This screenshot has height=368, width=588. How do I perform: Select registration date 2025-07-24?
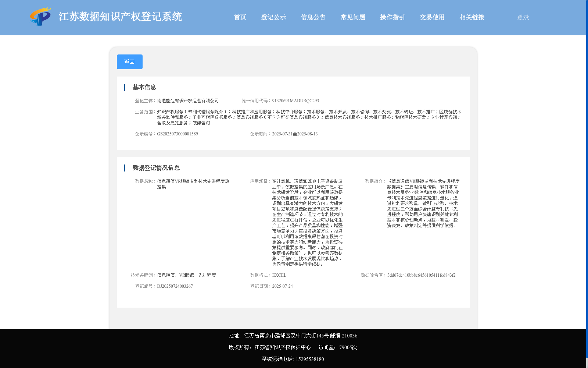pyautogui.click(x=282, y=286)
